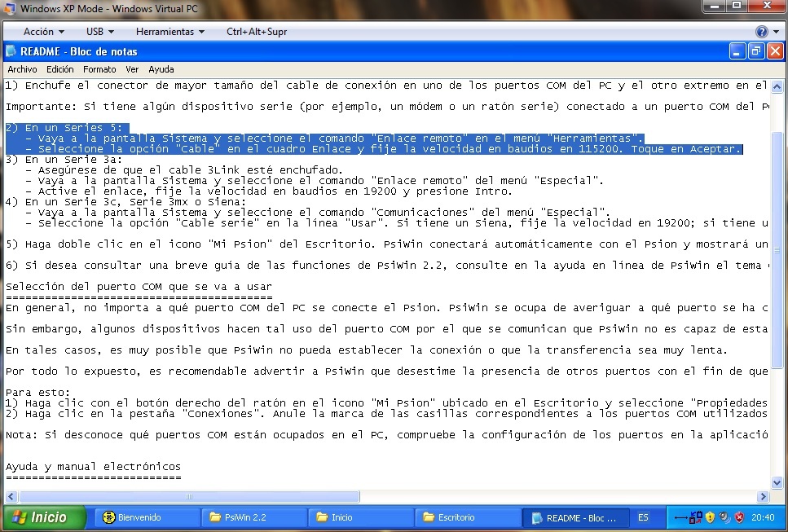
Task: Click the Windows Virtual PC title icon
Action: point(9,8)
